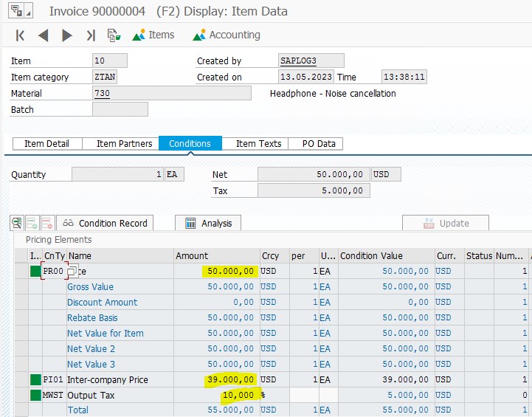The image size is (532, 417).
Task: Open pricing Analysis button
Action: pyautogui.click(x=208, y=223)
